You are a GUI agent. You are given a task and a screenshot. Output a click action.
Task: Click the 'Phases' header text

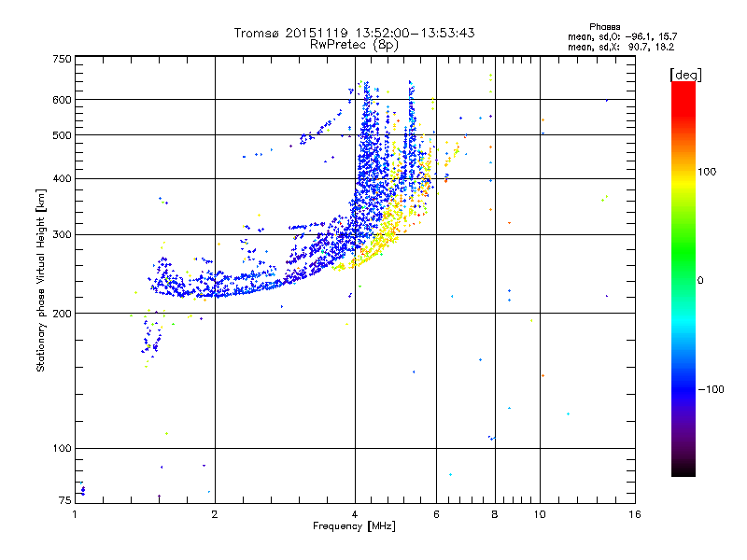click(x=604, y=27)
